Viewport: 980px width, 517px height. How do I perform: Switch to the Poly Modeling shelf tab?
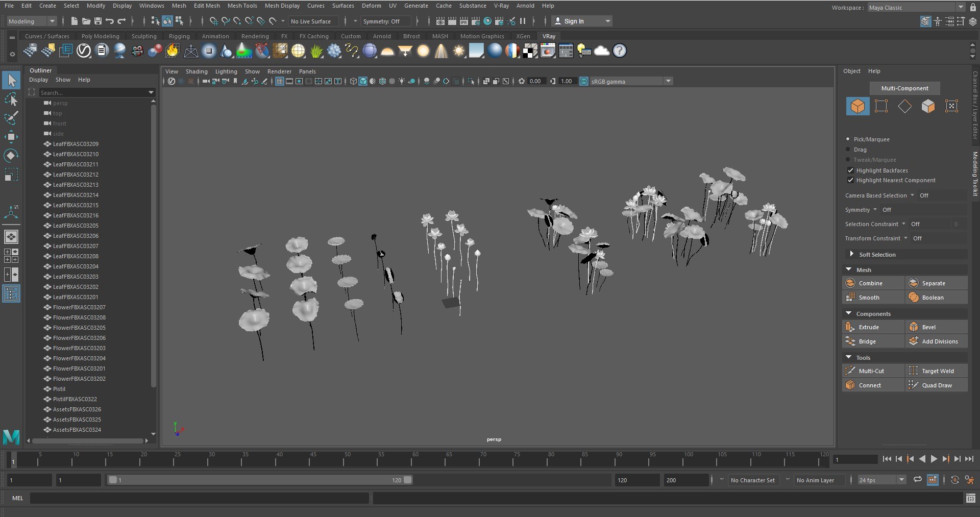100,36
